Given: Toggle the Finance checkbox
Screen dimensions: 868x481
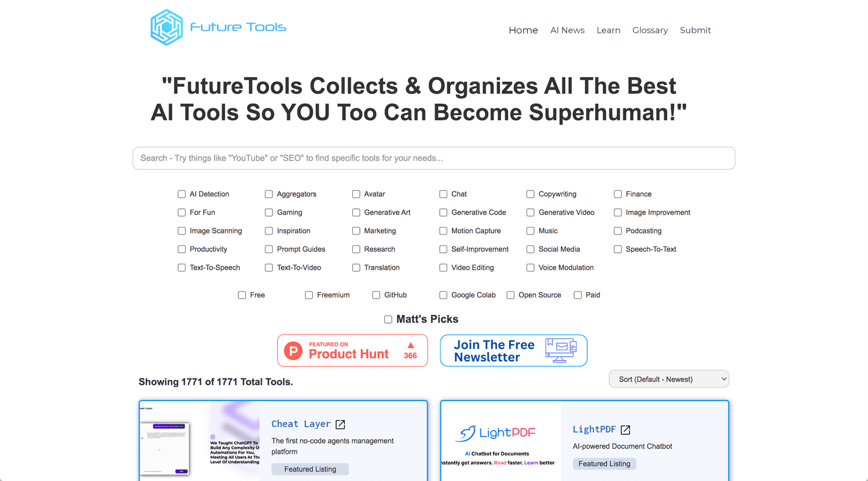Looking at the screenshot, I should [x=617, y=194].
